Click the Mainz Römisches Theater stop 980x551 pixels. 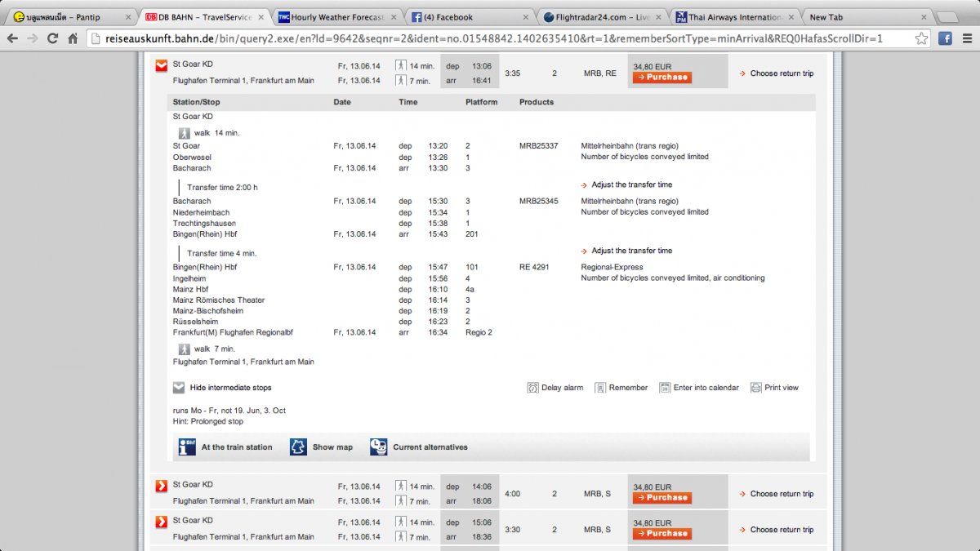(219, 300)
